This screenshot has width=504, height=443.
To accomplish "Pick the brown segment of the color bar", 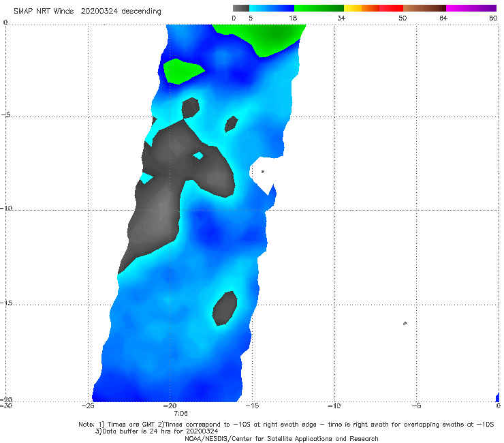I will (424, 8).
